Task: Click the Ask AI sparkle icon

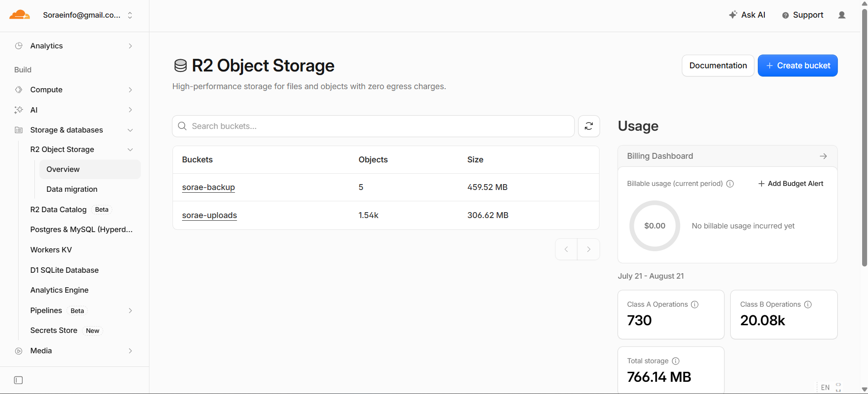Action: [733, 14]
